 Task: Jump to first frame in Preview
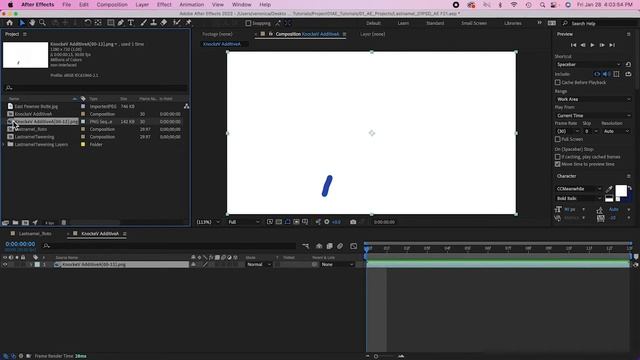(x=573, y=45)
